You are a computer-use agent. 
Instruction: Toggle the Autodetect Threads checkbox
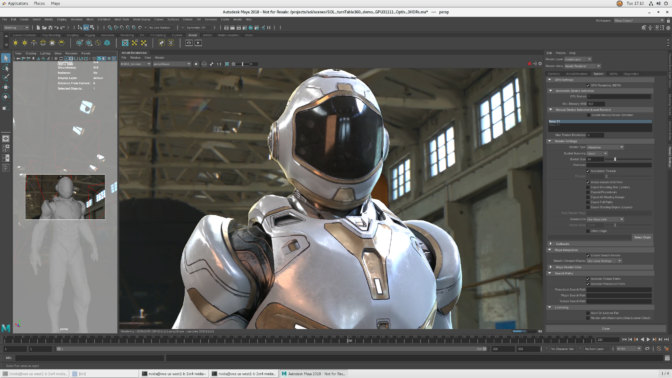point(588,171)
